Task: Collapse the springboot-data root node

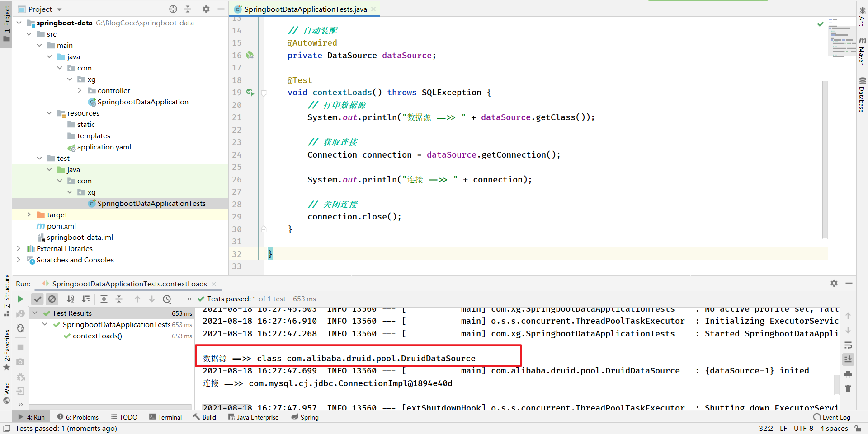Action: click(x=19, y=23)
